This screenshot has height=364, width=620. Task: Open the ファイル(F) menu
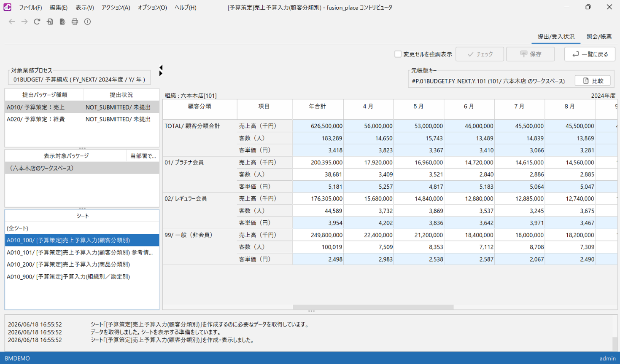point(30,8)
